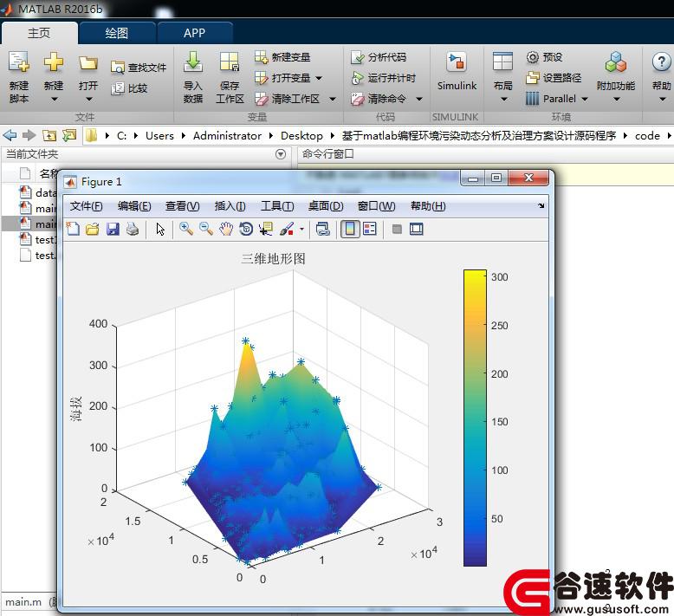Screen dimensions: 674x616
Task: Toggle Pan hand tool
Action: pos(226,229)
